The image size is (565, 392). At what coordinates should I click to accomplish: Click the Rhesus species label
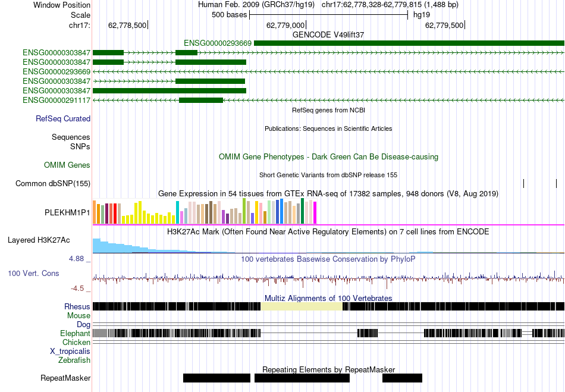[x=77, y=306]
